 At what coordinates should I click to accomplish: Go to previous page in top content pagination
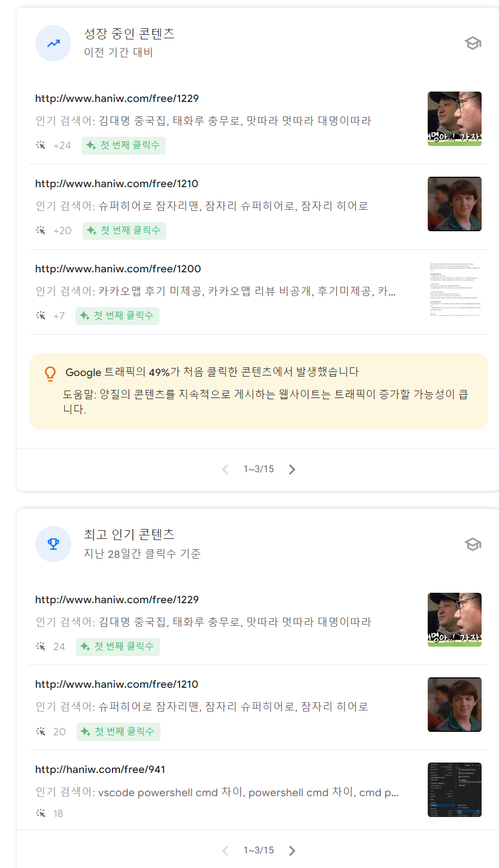pyautogui.click(x=225, y=851)
